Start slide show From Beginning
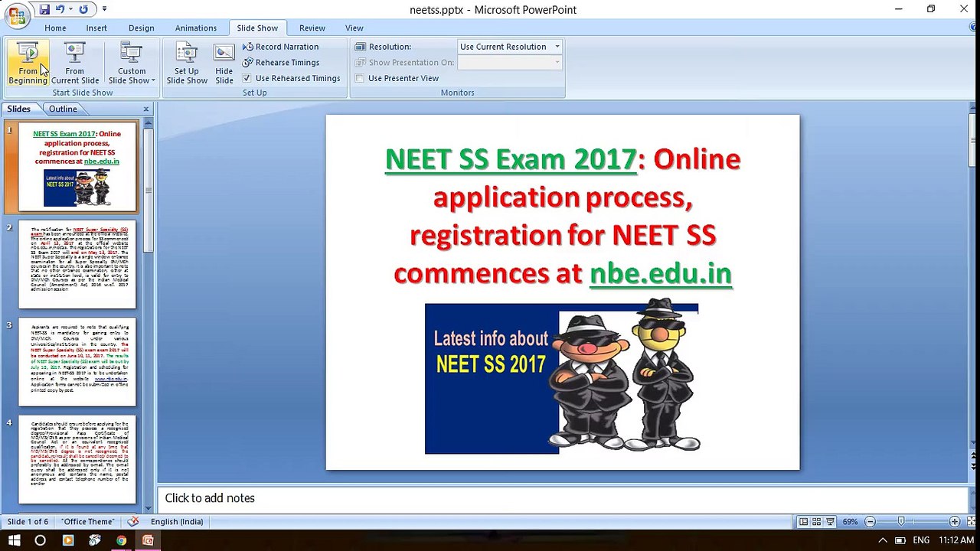This screenshot has height=551, width=980. pos(28,63)
